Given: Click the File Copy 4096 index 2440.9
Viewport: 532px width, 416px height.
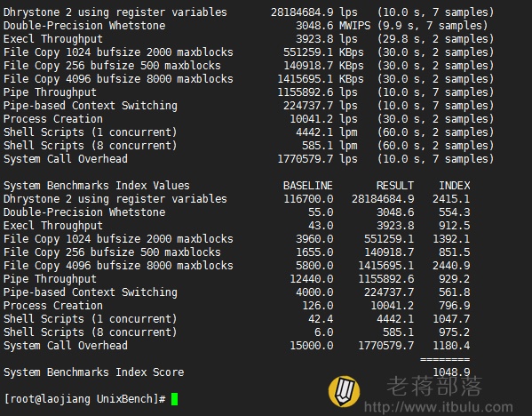Looking at the screenshot, I should point(451,265).
